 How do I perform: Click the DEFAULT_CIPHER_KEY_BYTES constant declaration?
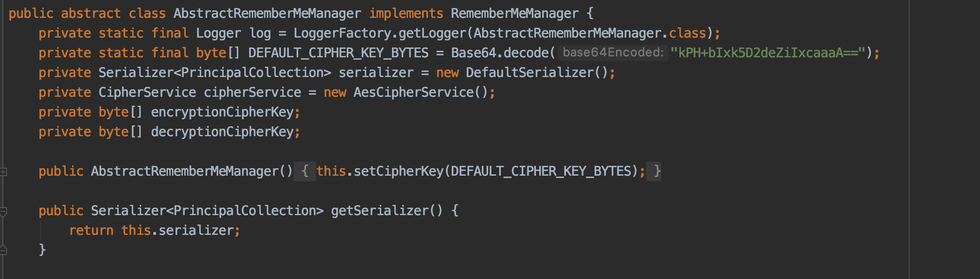(338, 53)
